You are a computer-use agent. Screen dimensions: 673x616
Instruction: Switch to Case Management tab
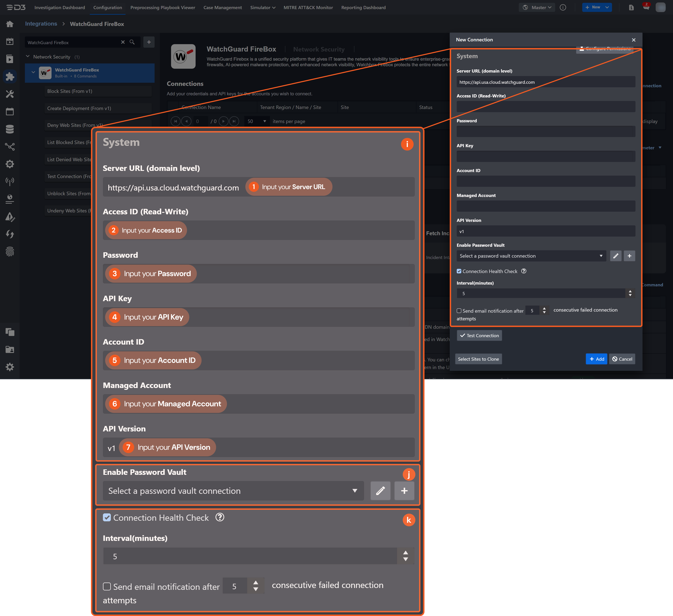222,7
